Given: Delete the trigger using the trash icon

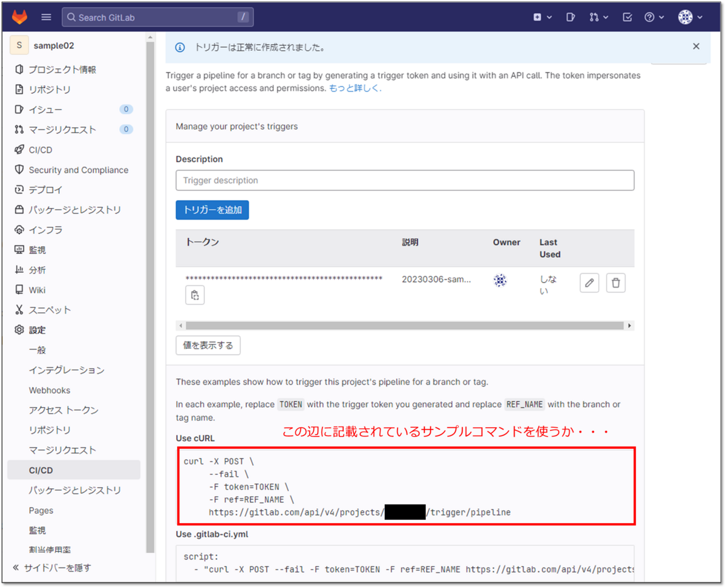Looking at the screenshot, I should click(x=616, y=283).
